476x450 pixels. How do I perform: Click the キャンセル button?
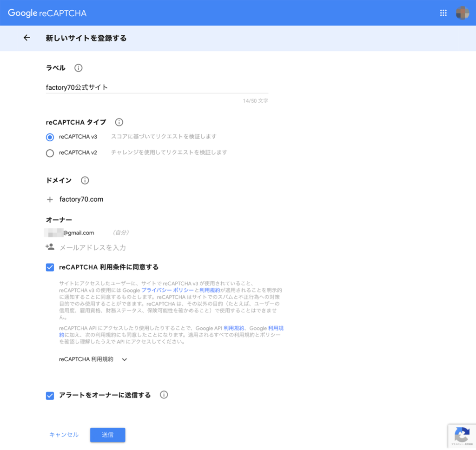[x=64, y=435]
